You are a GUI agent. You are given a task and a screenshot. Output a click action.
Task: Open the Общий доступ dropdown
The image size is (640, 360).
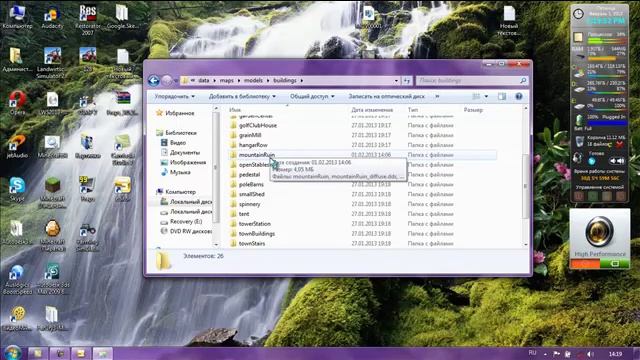(x=312, y=96)
